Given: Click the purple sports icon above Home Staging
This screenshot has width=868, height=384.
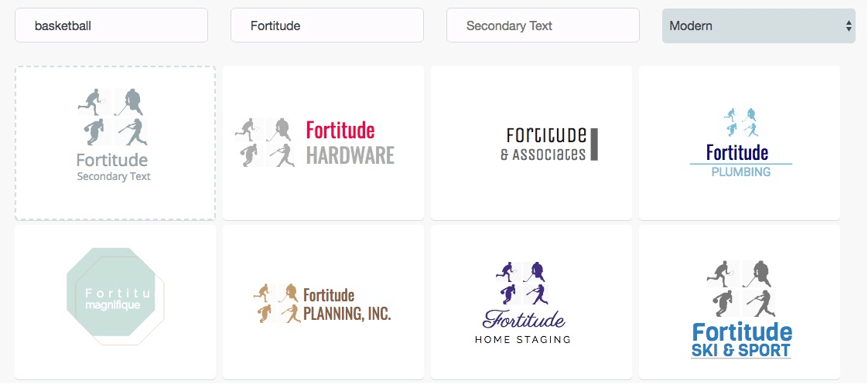Looking at the screenshot, I should pyautogui.click(x=522, y=284).
